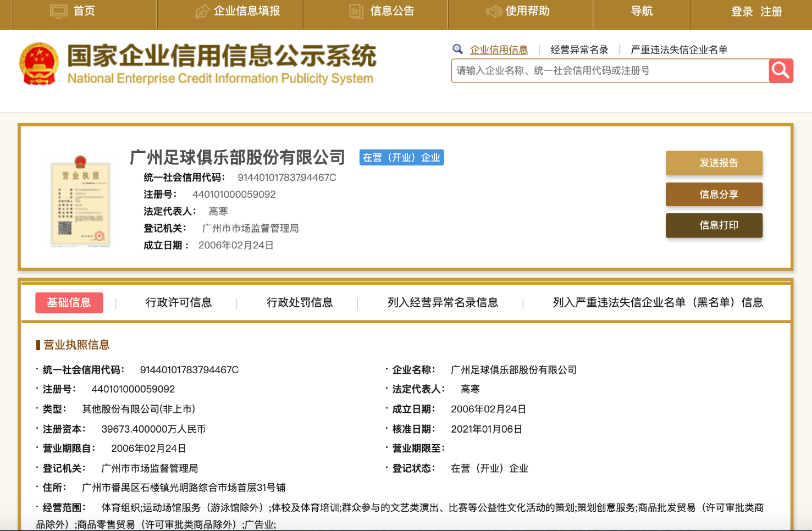Click the small magnifier beside 企业信用信息
Image resolution: width=812 pixels, height=531 pixels.
pyautogui.click(x=457, y=49)
